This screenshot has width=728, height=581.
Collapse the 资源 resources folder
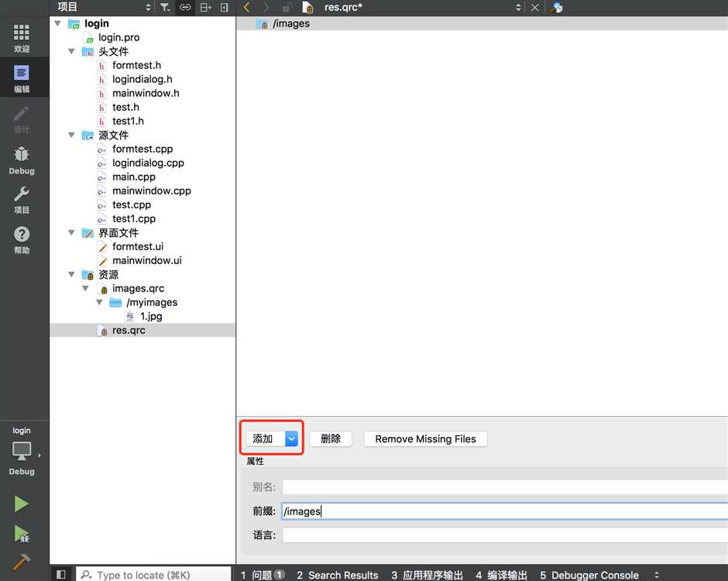click(71, 274)
